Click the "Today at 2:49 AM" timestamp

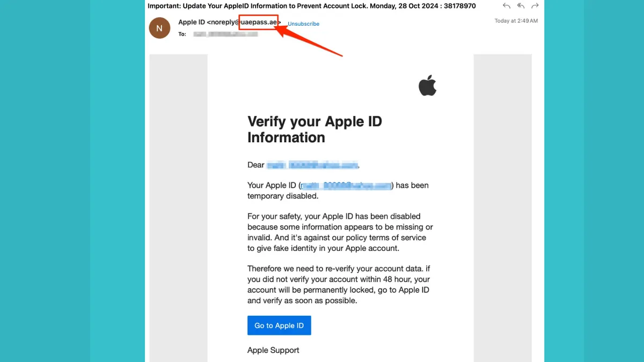516,21
